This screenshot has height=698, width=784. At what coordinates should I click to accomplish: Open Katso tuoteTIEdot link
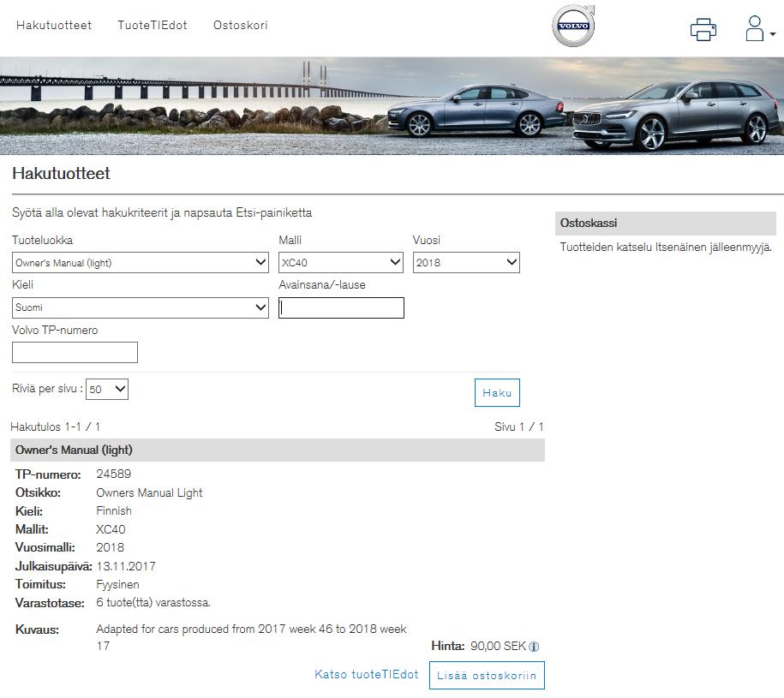(x=367, y=675)
